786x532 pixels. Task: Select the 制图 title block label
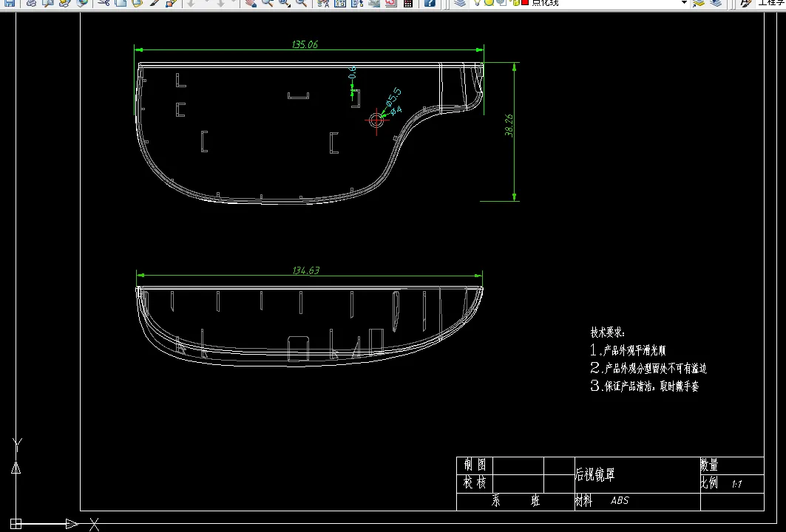pyautogui.click(x=475, y=465)
